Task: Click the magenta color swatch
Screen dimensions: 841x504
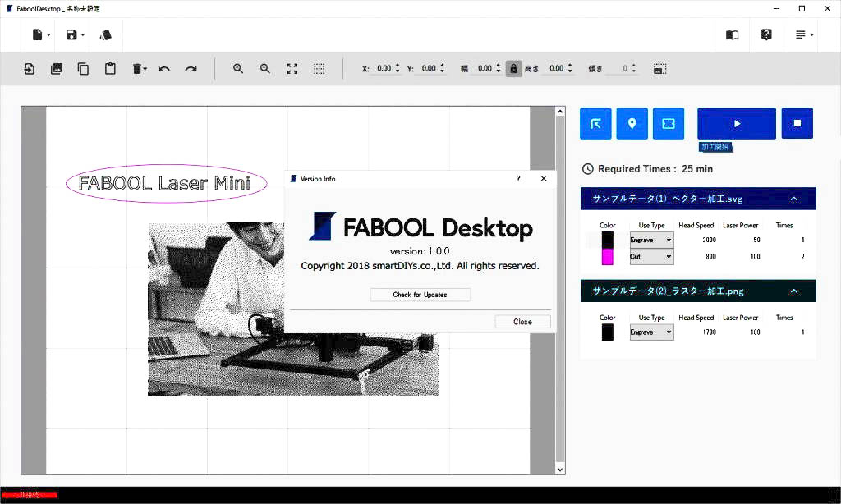Action: coord(607,256)
